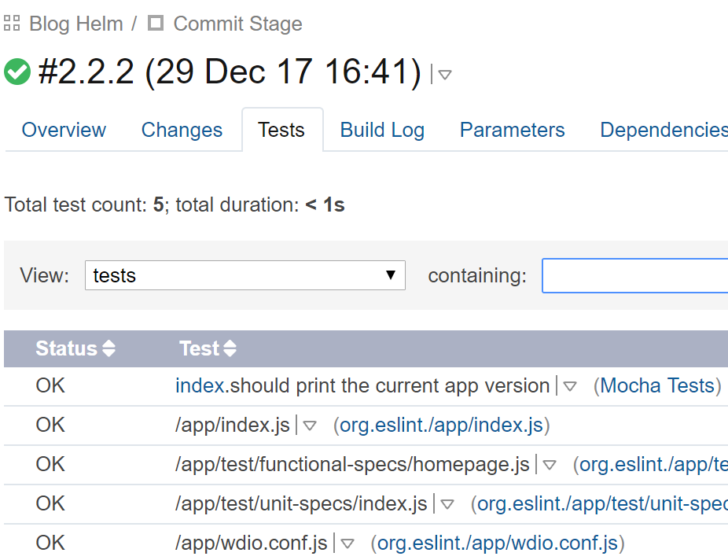This screenshot has width=728, height=560.
Task: Click the green successful build checkmark icon
Action: coord(17,72)
